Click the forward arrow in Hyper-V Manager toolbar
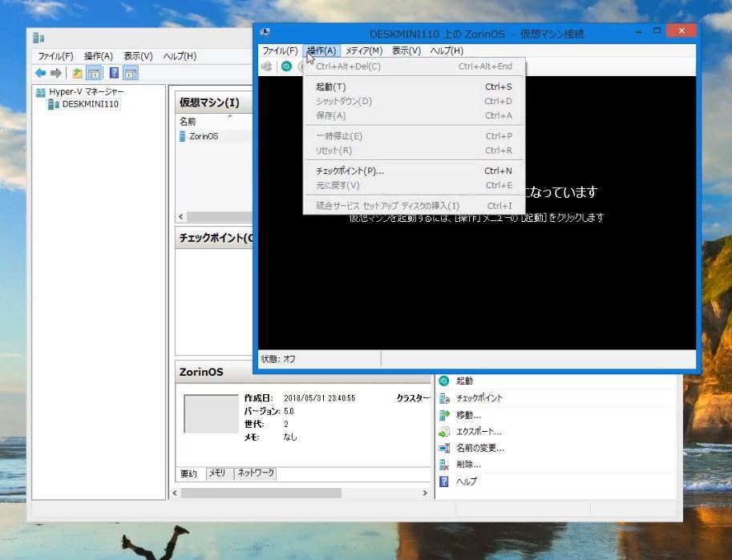Image resolution: width=732 pixels, height=560 pixels. [55, 73]
